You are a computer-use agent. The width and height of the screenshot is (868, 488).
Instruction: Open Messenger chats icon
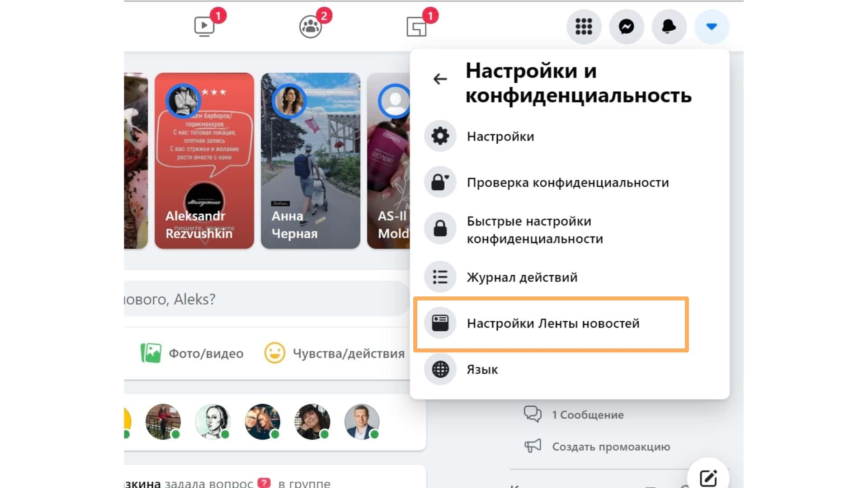click(x=626, y=27)
